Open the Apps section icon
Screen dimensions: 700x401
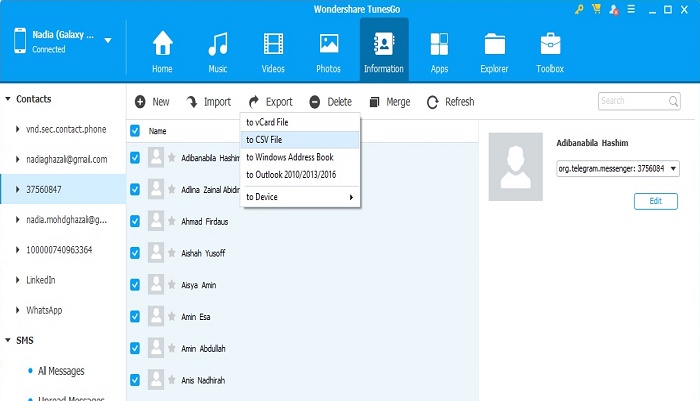coord(438,45)
